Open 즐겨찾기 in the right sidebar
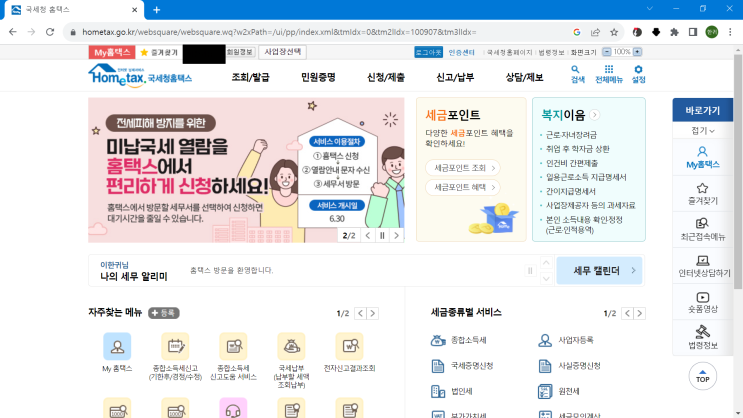The height and width of the screenshot is (418, 743). pos(703,194)
